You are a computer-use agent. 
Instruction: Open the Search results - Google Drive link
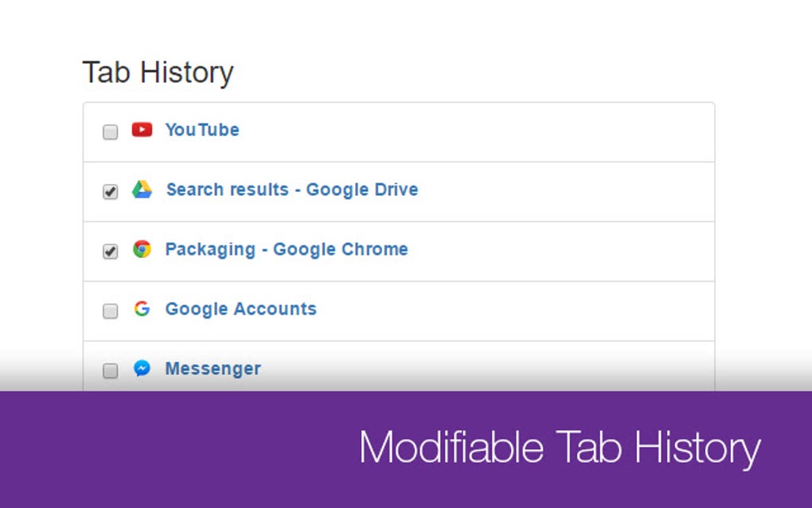click(291, 190)
